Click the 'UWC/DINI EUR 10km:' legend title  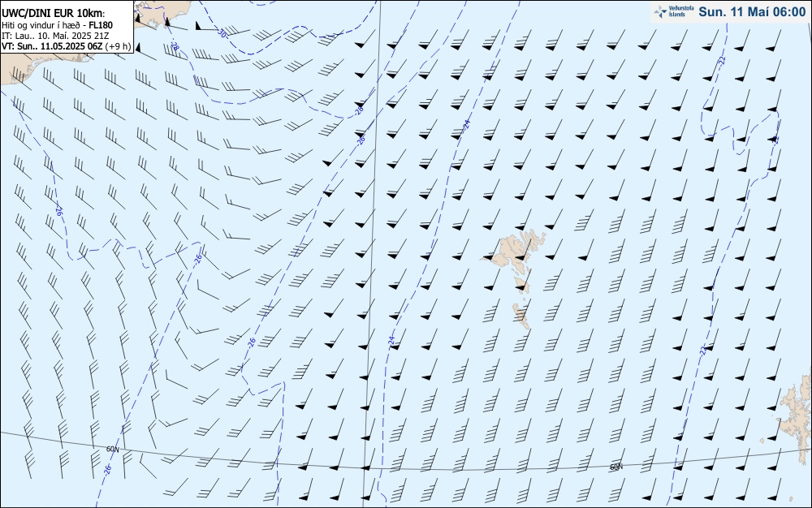53,14
